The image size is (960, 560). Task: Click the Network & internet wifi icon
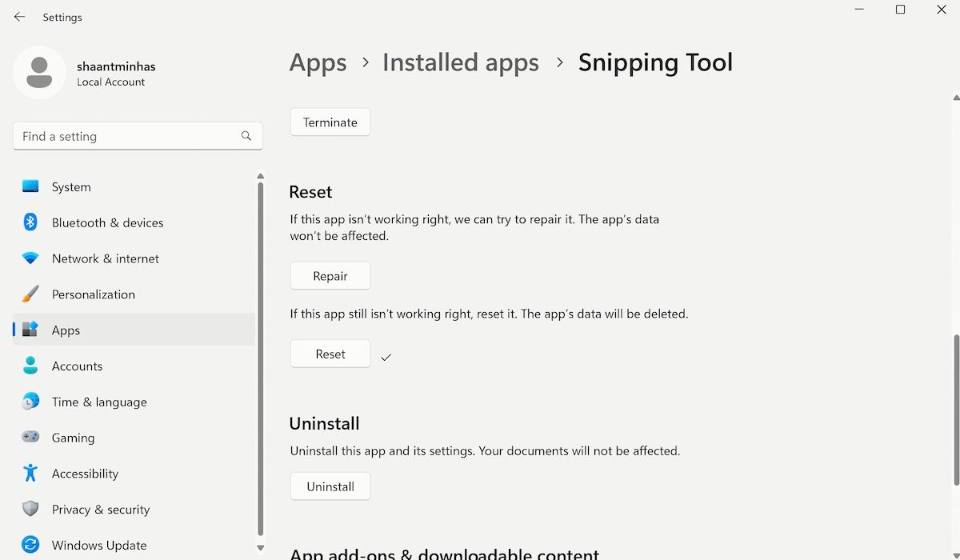click(x=30, y=258)
